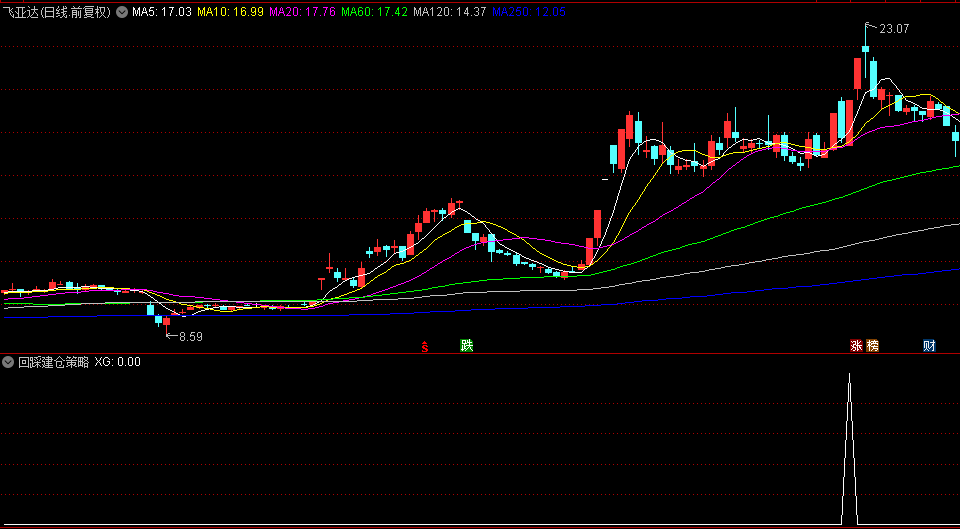Click the 8.59 low price label
This screenshot has width=960, height=529.
tap(190, 336)
